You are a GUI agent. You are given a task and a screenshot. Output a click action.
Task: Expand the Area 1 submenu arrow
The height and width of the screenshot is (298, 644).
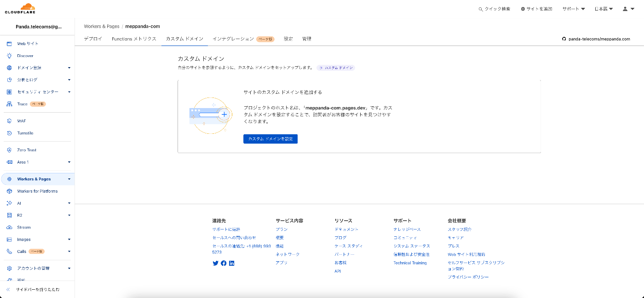[x=69, y=162]
